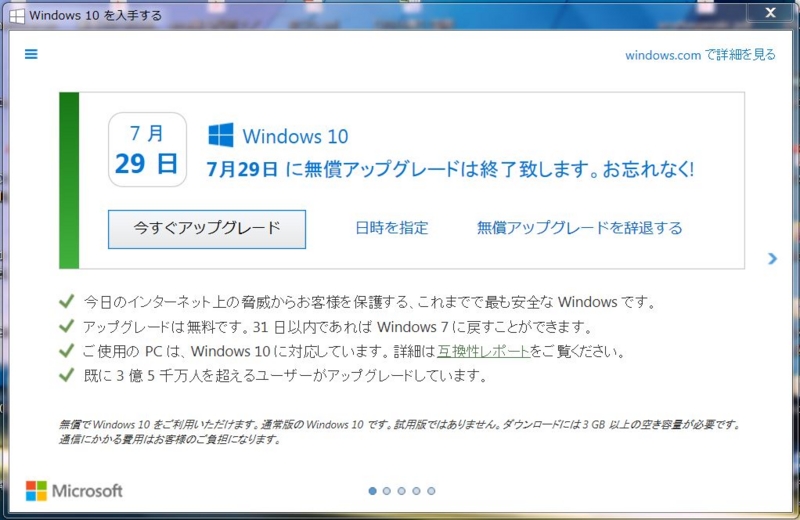800x520 pixels.
Task: Open the 互換性レポート link
Action: pos(483,351)
